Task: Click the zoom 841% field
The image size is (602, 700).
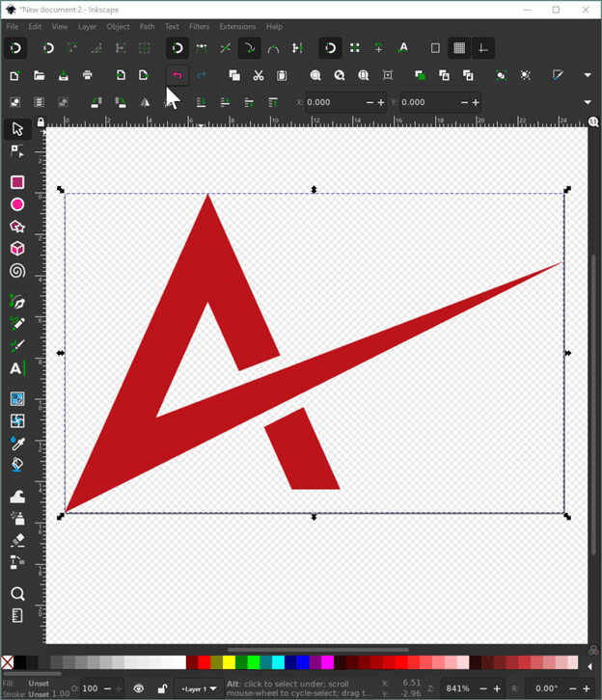Action: tap(458, 688)
